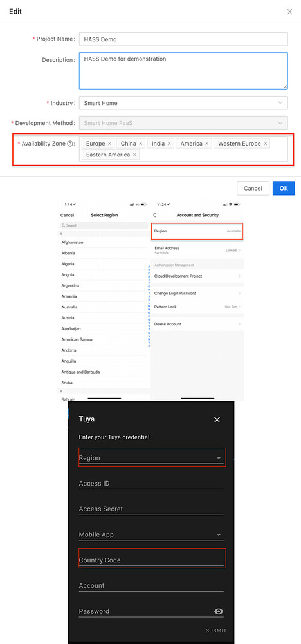
Task: Select Algeria in region list
Action: coord(104,263)
